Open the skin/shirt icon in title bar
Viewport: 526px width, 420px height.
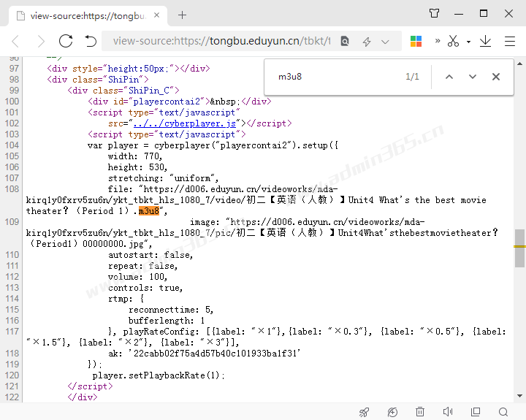click(x=434, y=13)
